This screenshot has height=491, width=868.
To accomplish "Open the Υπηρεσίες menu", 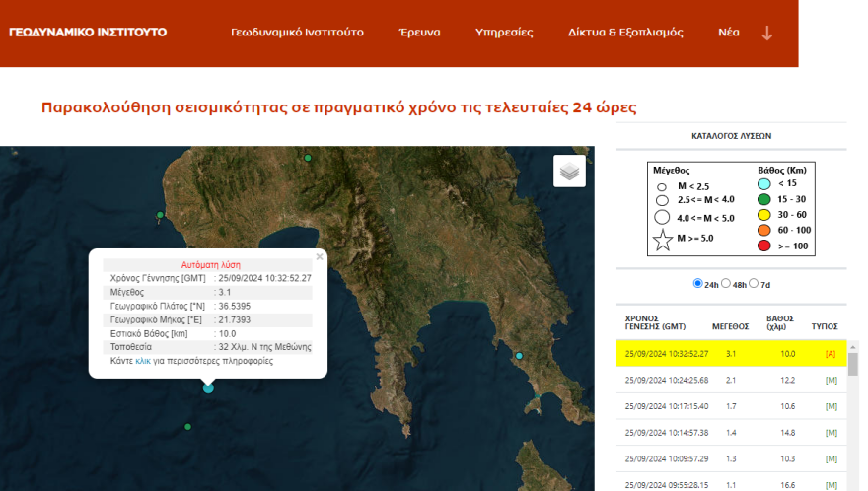I will click(504, 33).
